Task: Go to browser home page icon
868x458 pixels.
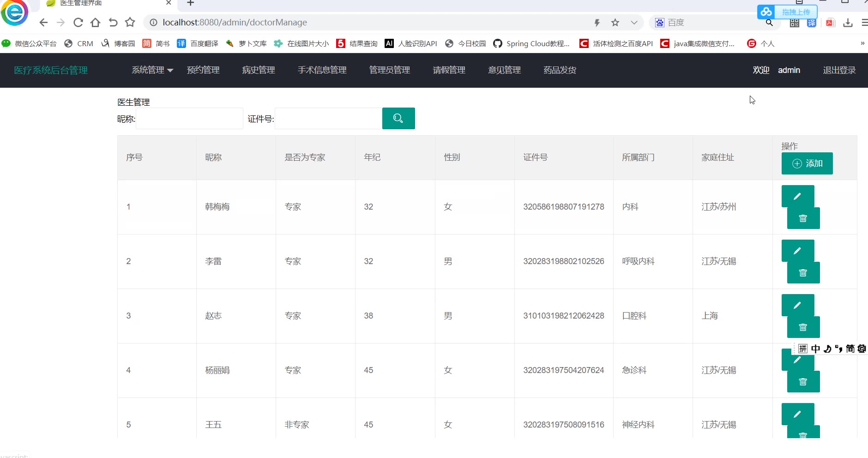Action: click(96, 23)
